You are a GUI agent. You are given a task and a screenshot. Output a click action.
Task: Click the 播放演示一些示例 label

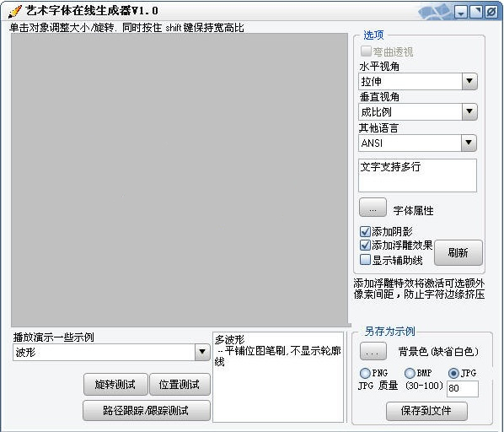53,337
